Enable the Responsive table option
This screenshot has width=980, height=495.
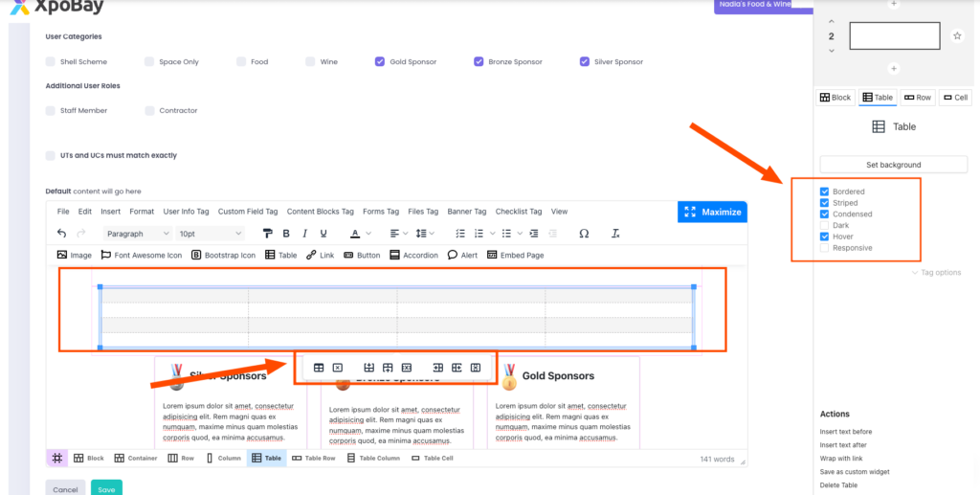click(825, 248)
